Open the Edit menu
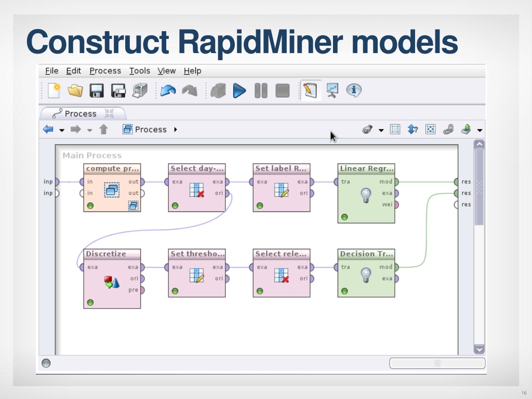The width and height of the screenshot is (532, 399). point(74,71)
